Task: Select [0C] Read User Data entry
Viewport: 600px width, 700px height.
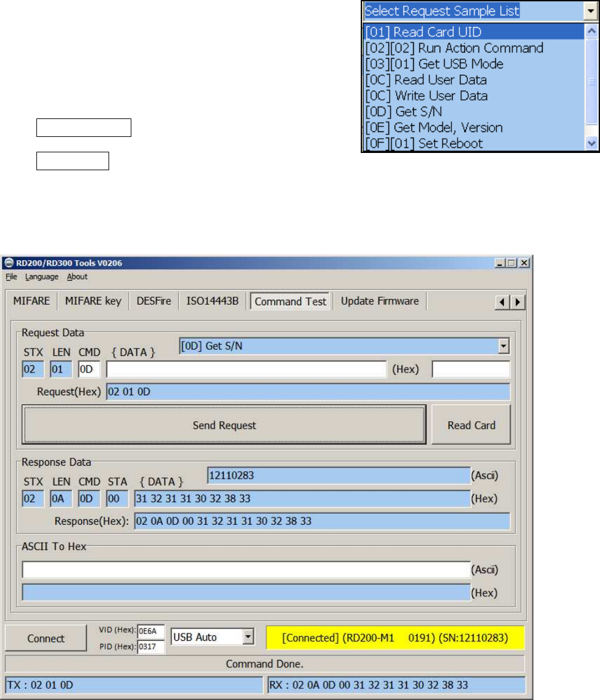Action: tap(474, 80)
